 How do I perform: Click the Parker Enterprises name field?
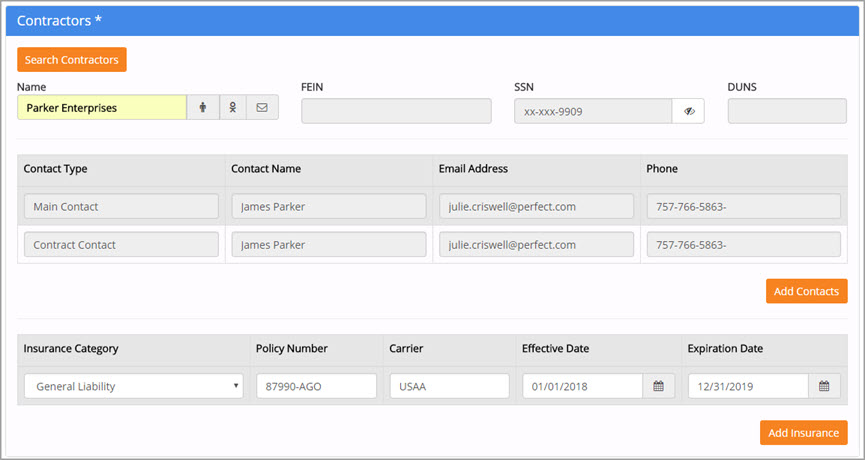click(102, 108)
